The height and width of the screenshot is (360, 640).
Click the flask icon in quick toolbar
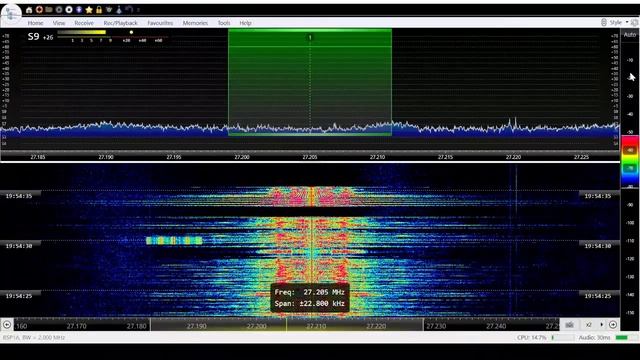pyautogui.click(x=119, y=10)
